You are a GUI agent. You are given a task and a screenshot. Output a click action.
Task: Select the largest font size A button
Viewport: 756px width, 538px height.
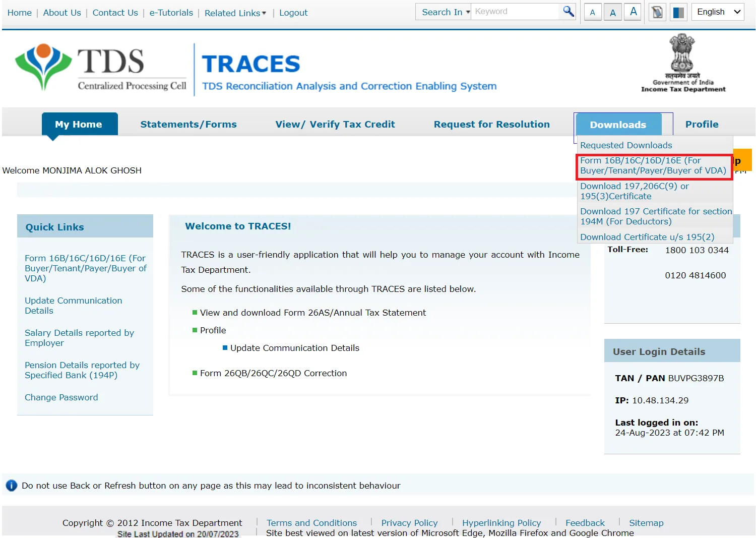point(633,12)
